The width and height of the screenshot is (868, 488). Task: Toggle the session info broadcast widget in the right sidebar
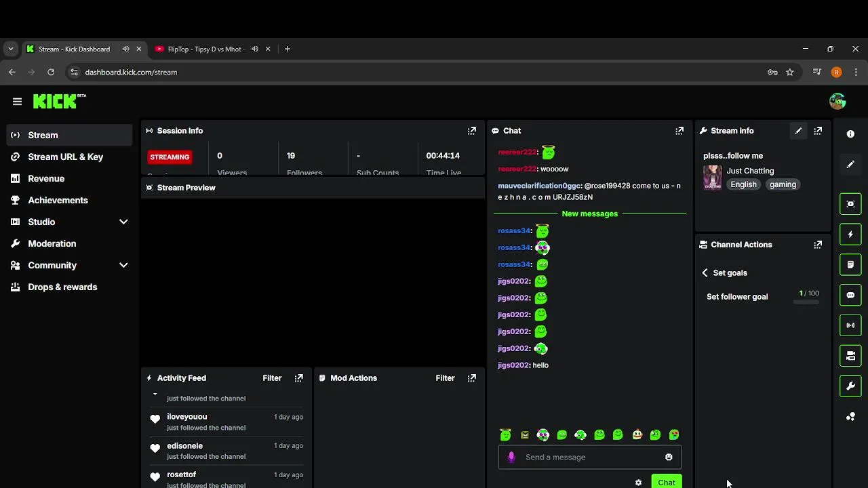pos(850,325)
